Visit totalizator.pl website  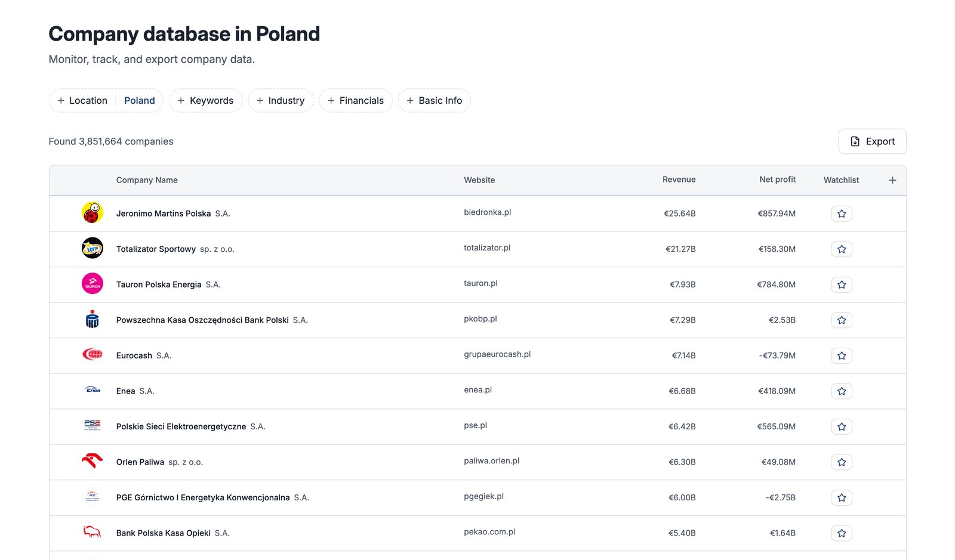pyautogui.click(x=487, y=247)
